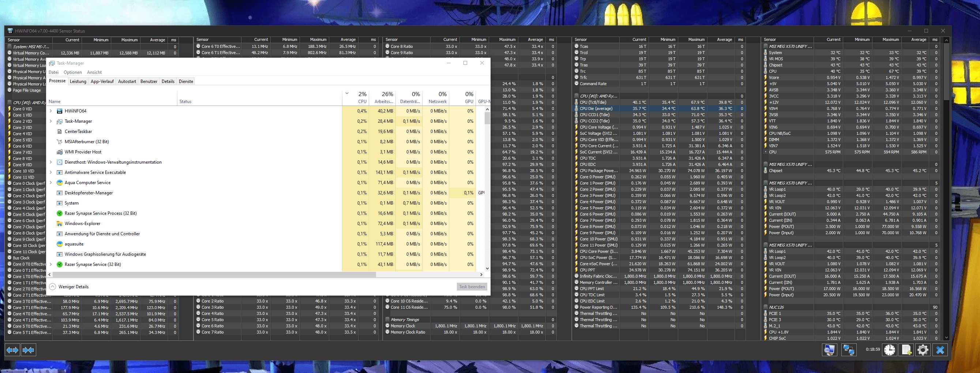
Task: Expand Diensthost: Windows-Verwaltungsinstrumentation group
Action: click(x=50, y=162)
